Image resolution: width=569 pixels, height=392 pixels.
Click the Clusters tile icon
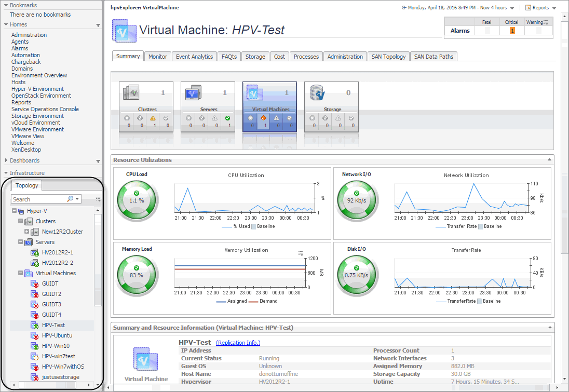click(x=131, y=92)
